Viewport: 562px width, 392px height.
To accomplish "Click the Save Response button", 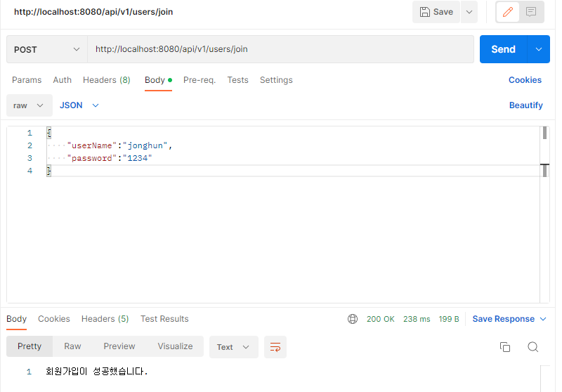I will coord(503,319).
